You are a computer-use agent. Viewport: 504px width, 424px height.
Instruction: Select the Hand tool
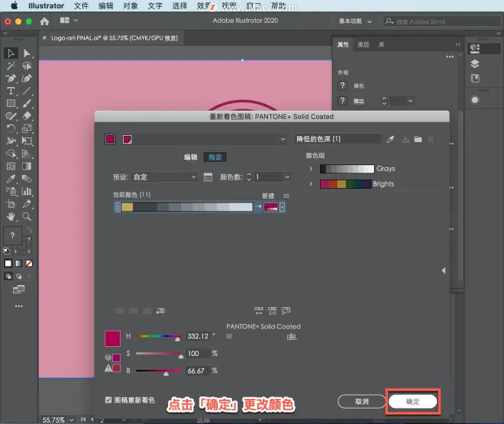pyautogui.click(x=11, y=217)
